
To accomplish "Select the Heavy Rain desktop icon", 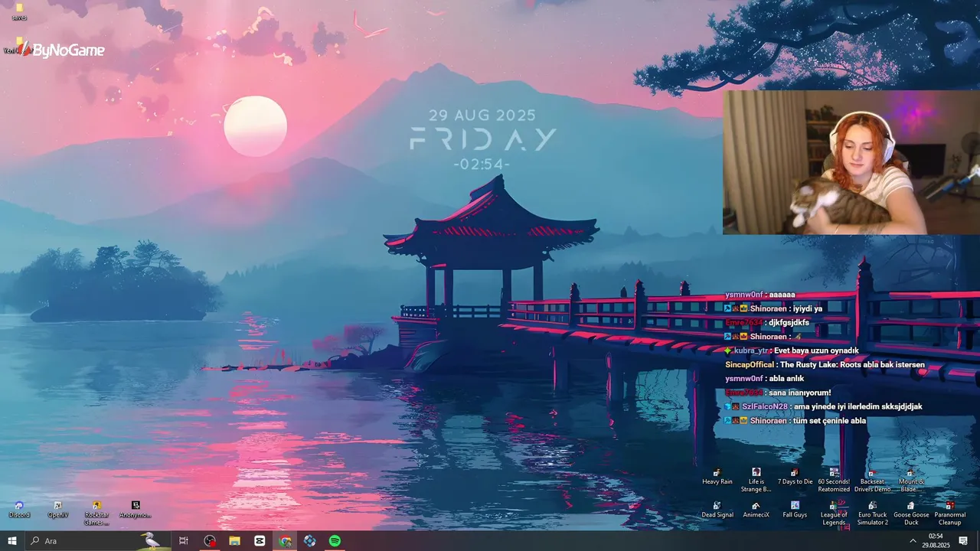I will pos(717,477).
